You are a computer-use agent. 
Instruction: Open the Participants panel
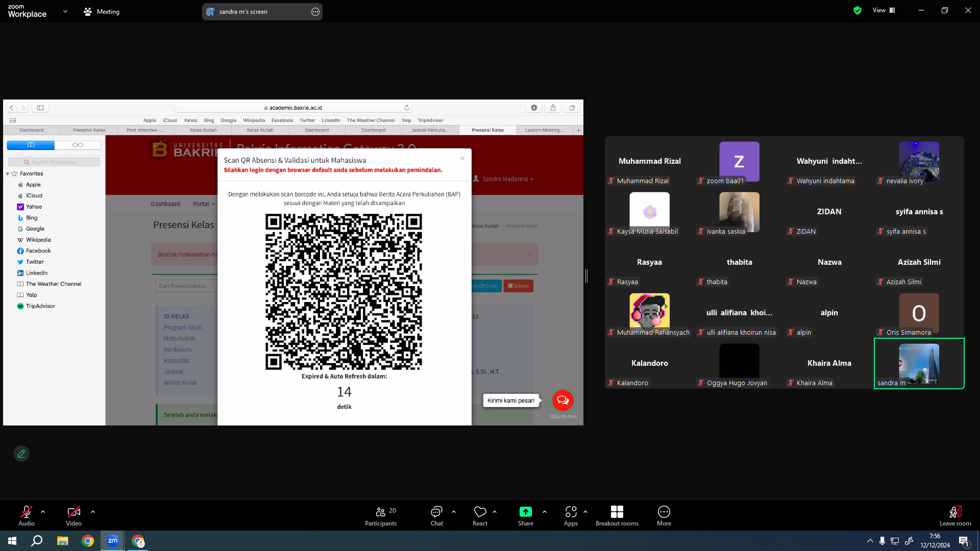coord(381,515)
